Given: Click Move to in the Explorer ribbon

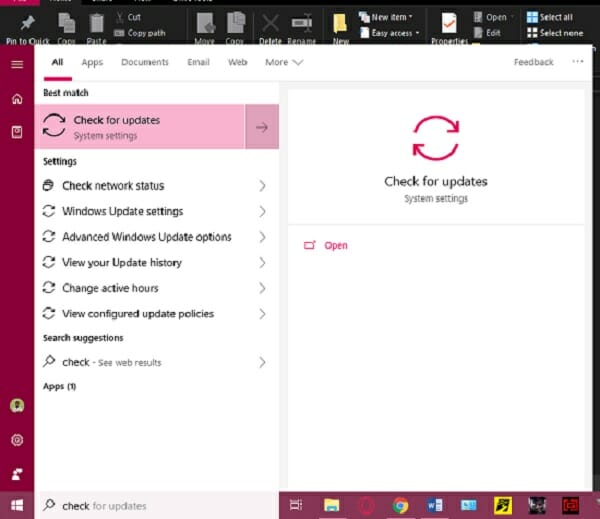Looking at the screenshot, I should click(205, 29).
